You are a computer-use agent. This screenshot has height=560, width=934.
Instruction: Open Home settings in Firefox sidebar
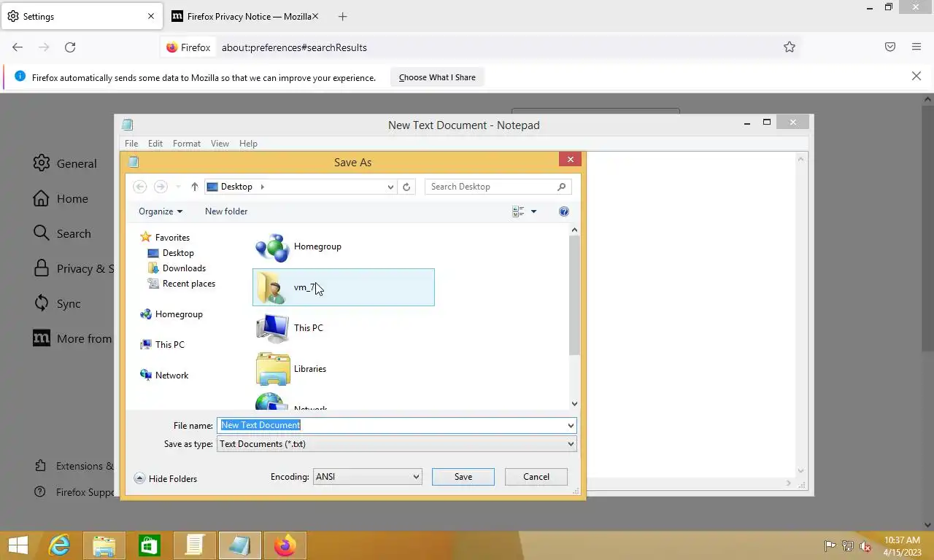click(x=61, y=198)
